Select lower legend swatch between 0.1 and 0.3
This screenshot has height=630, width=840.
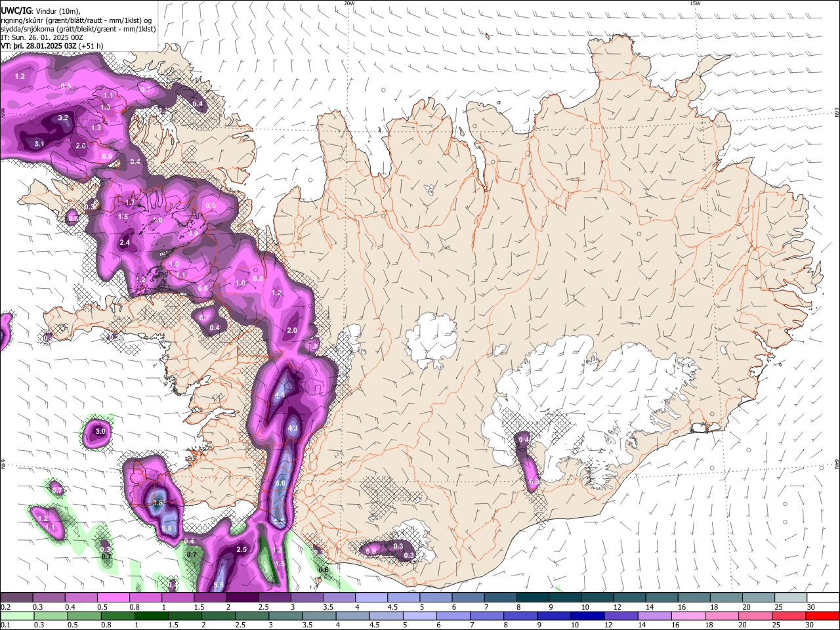pos(16,616)
